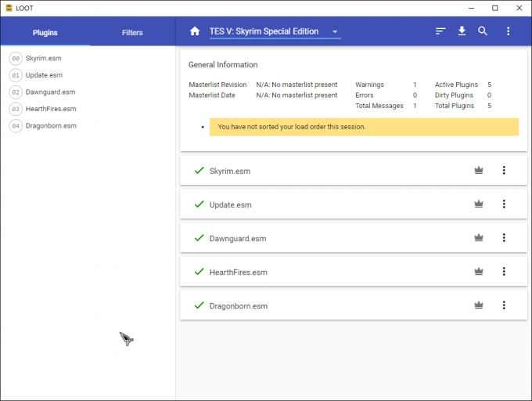Click the Update.esm card title
This screenshot has height=401, width=532.
tap(230, 204)
